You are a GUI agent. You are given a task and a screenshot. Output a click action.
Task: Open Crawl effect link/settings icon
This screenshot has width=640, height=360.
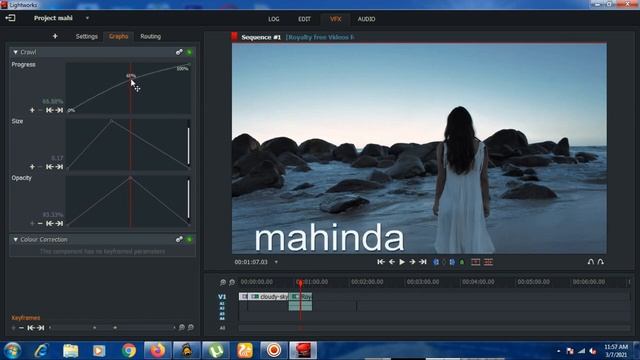(x=179, y=52)
